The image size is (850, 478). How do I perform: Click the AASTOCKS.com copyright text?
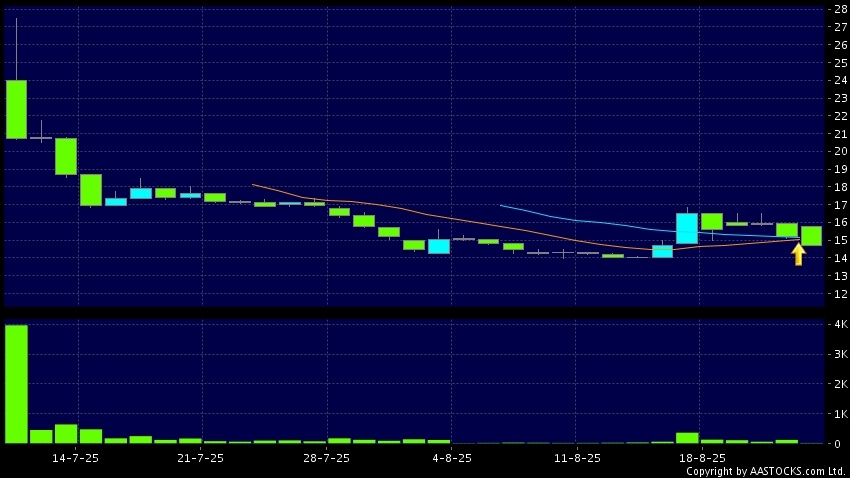[766, 471]
